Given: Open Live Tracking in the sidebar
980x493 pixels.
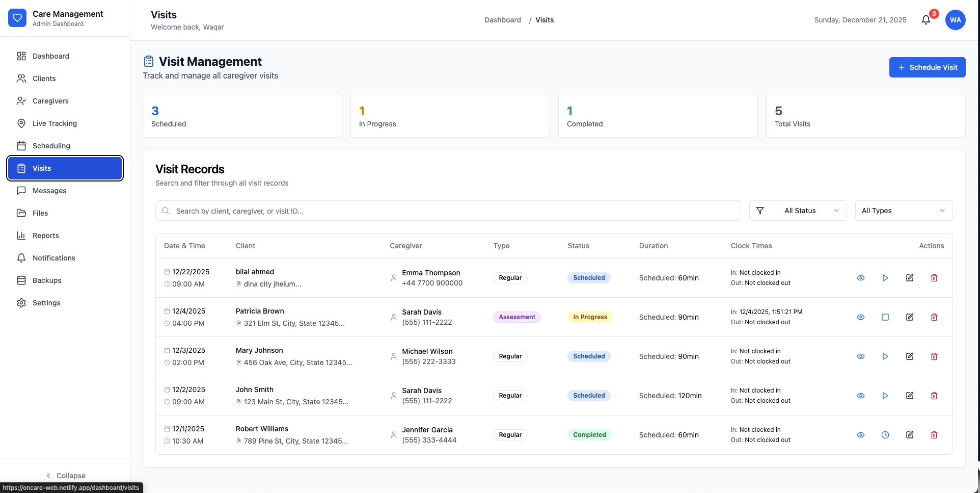Looking at the screenshot, I should coord(55,123).
